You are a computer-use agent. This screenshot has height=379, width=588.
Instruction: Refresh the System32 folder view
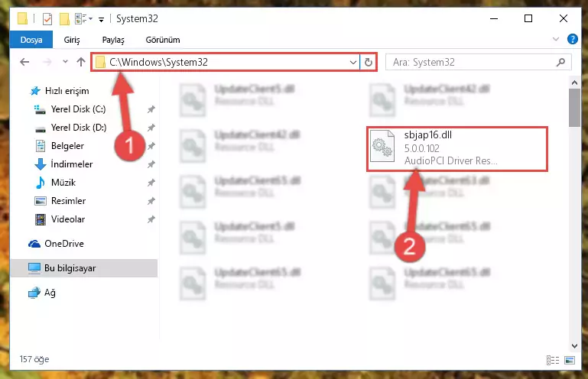click(369, 62)
